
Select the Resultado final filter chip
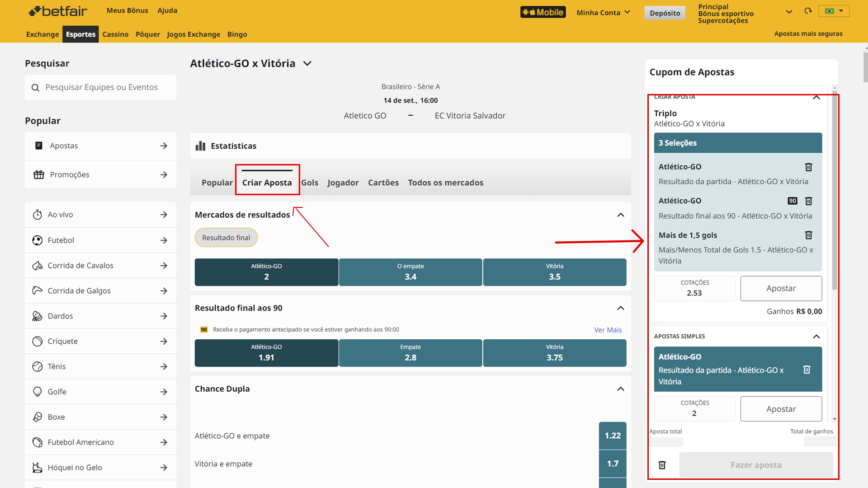tap(226, 238)
